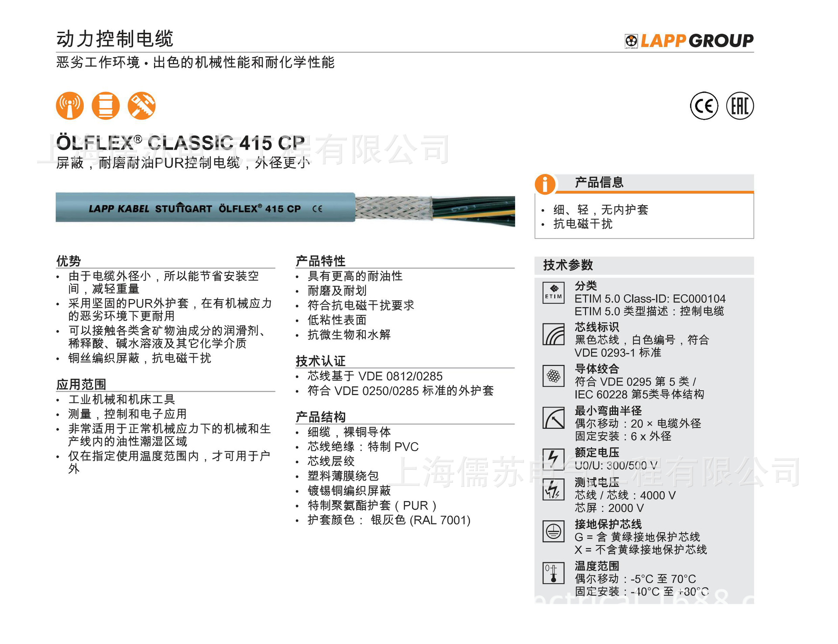This screenshot has height=644, width=838.
Task: Click the EAC certification mark
Action: (740, 106)
